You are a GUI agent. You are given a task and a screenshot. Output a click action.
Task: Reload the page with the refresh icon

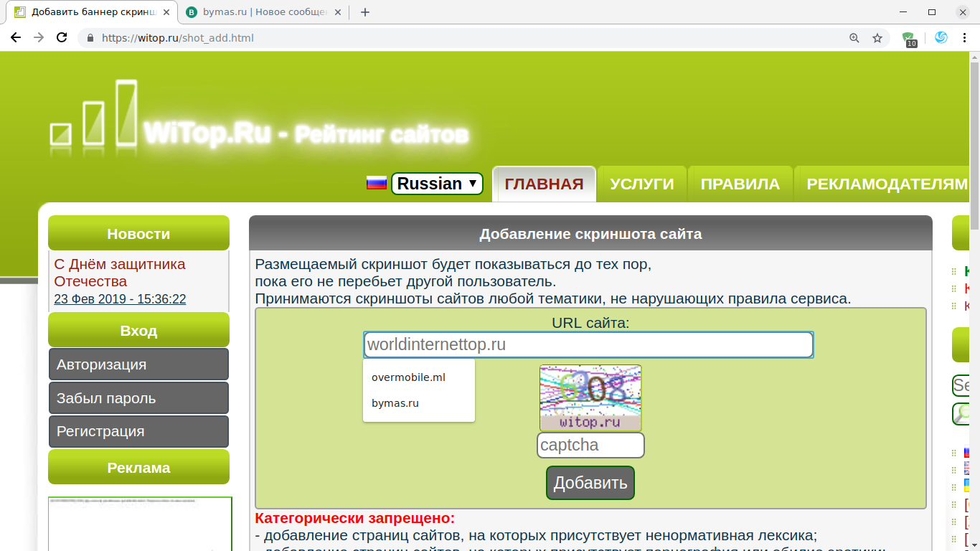click(x=62, y=38)
